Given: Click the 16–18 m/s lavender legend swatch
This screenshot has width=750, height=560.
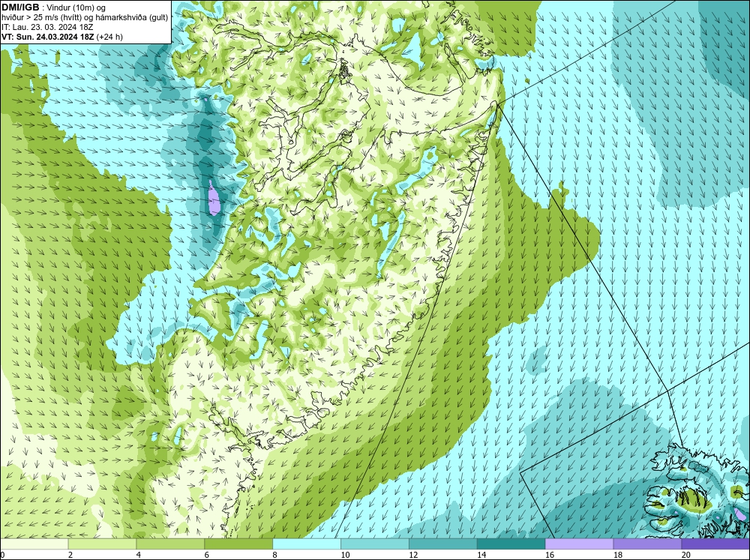Looking at the screenshot, I should [x=579, y=544].
